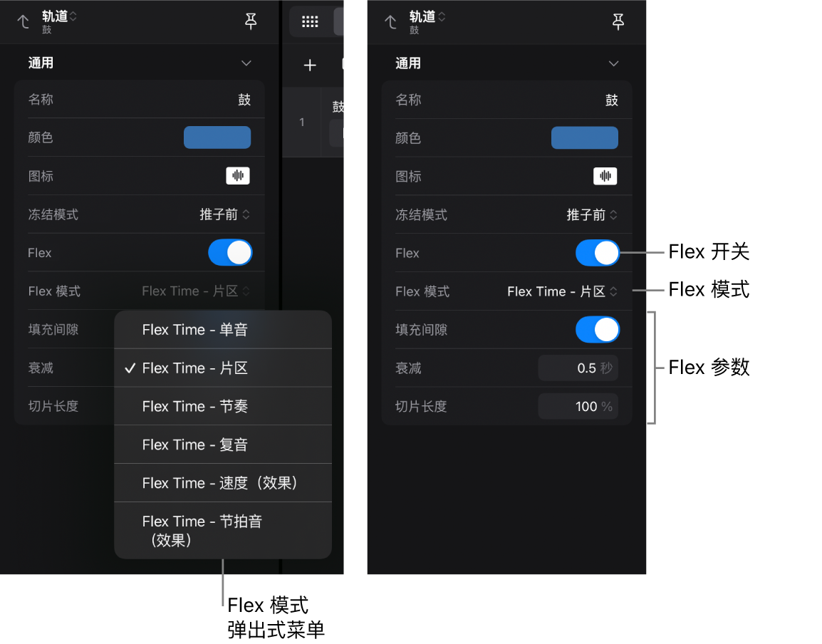
Task: Pin the left track inspector panel
Action: (251, 21)
